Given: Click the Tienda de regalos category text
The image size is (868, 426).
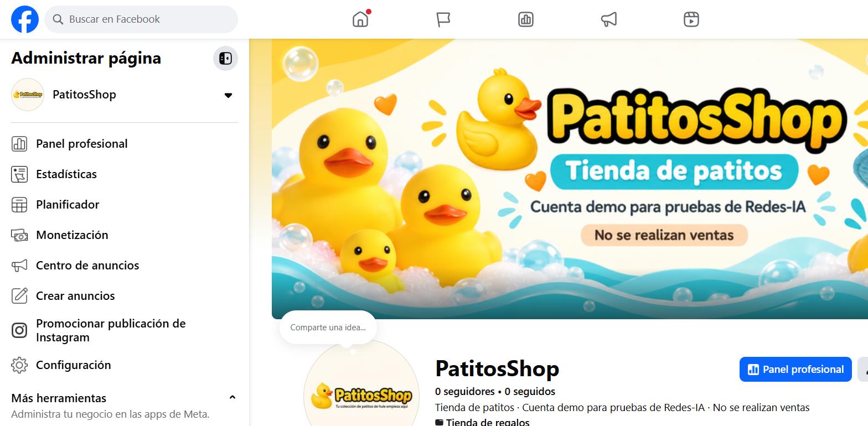Looking at the screenshot, I should pyautogui.click(x=488, y=422).
